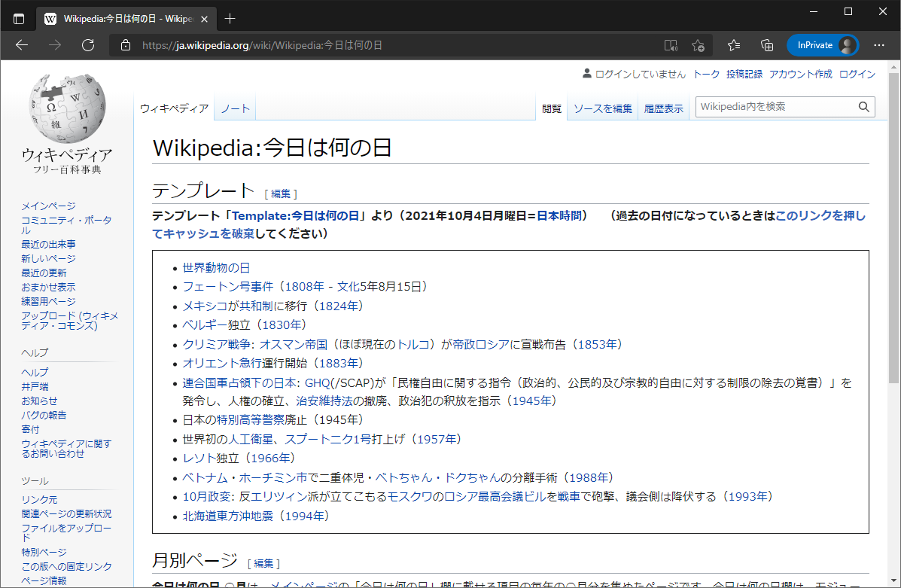Open 北海道東方沖地震 link

point(227,516)
